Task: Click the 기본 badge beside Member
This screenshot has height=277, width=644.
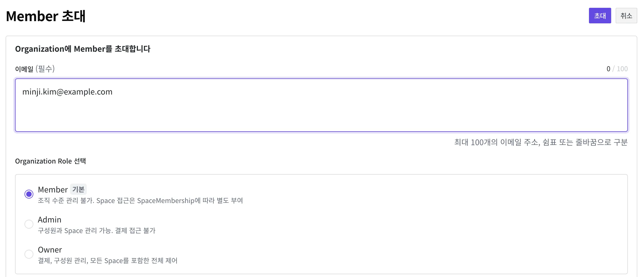Action: tap(78, 189)
